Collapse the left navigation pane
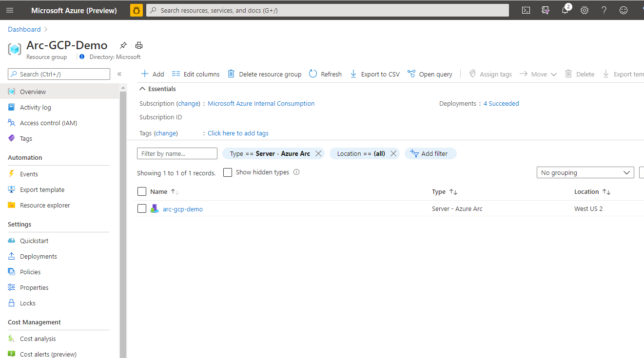Screen dimensions: 644x358 click(x=119, y=74)
